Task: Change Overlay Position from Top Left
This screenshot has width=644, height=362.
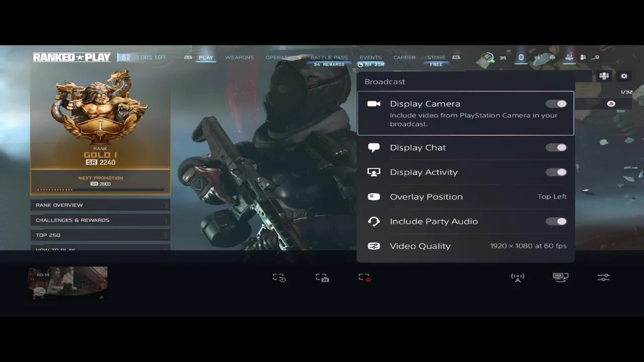Action: tap(552, 197)
